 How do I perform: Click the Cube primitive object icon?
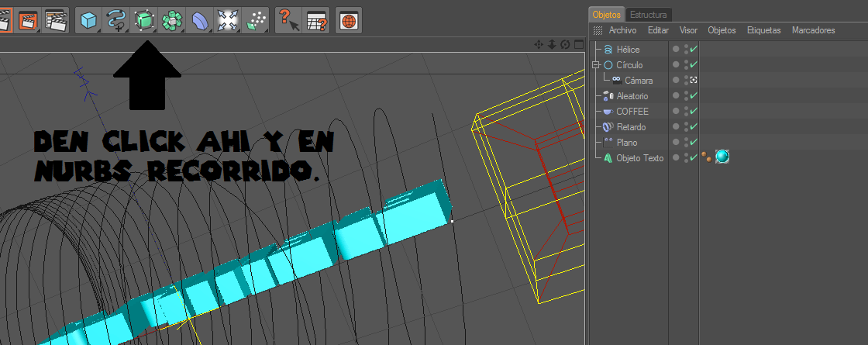(x=90, y=20)
